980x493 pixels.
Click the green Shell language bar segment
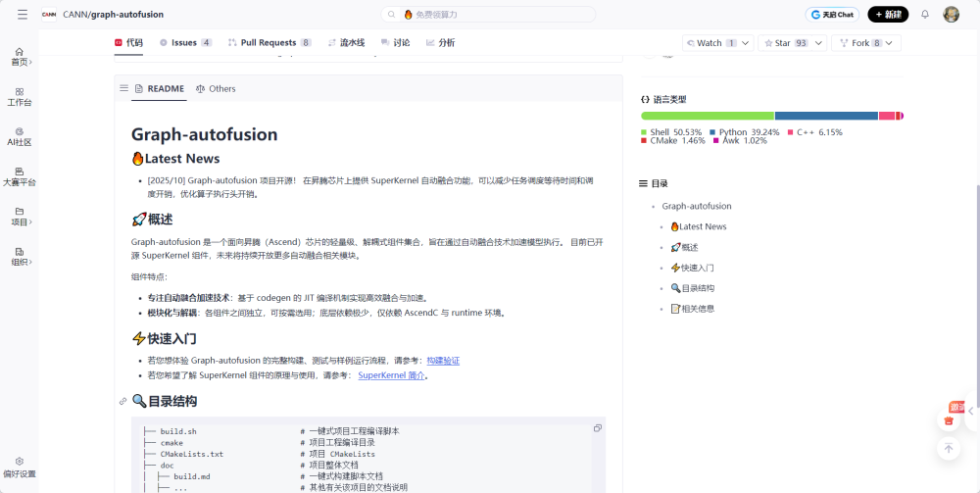[x=708, y=116]
